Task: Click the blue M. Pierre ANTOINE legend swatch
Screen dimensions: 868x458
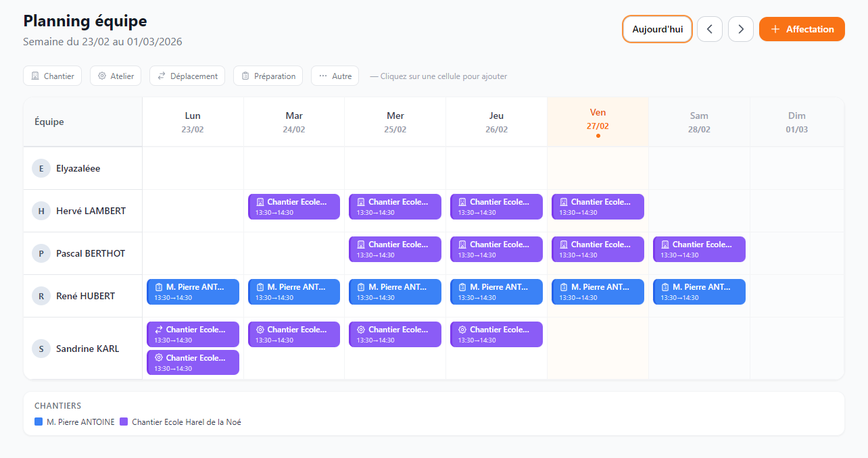Action: (39, 422)
